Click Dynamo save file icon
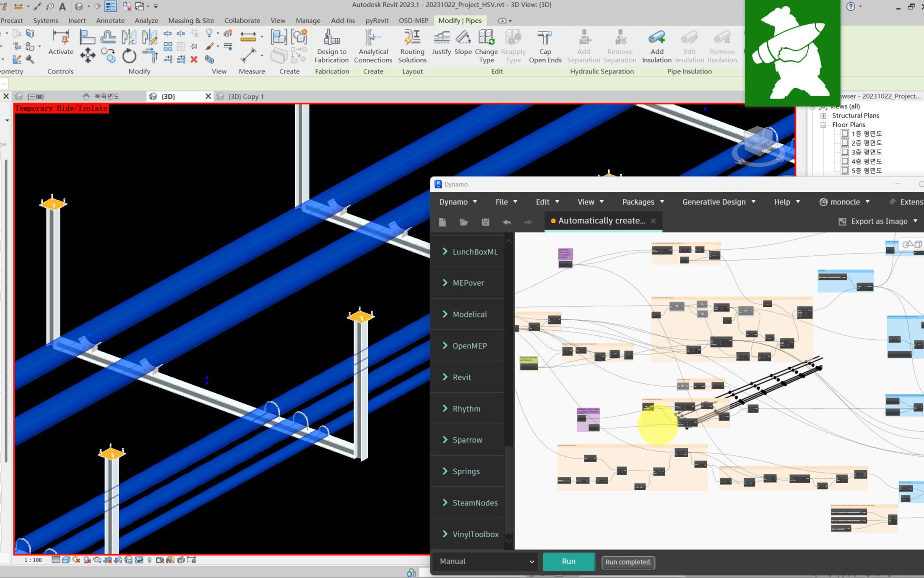924x578 pixels. pos(485,222)
